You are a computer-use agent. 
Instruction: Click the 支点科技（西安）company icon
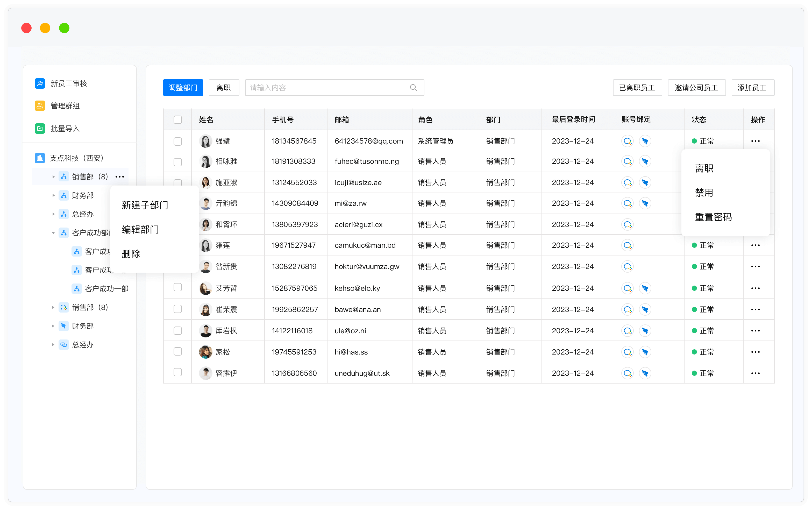pos(40,158)
